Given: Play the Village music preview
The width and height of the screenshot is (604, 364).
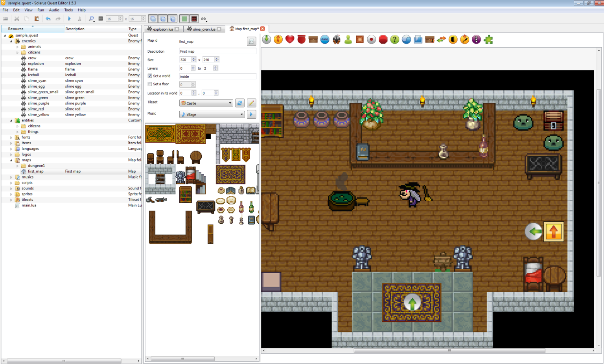Looking at the screenshot, I should [251, 114].
